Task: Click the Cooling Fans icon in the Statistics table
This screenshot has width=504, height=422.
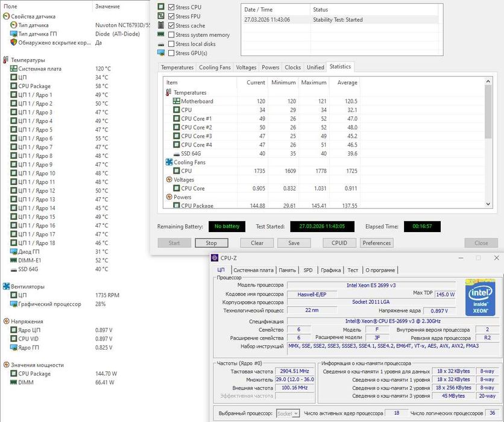Action: click(169, 162)
